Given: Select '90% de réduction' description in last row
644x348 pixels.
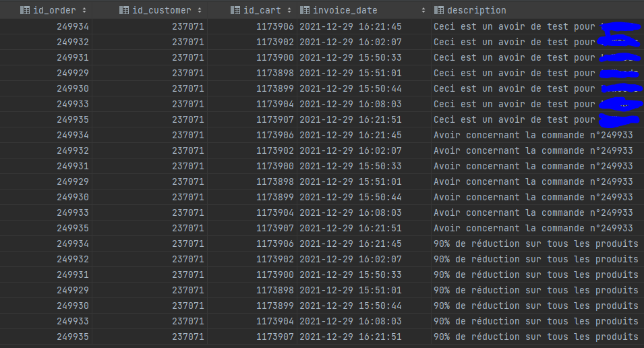Looking at the screenshot, I should [535, 337].
